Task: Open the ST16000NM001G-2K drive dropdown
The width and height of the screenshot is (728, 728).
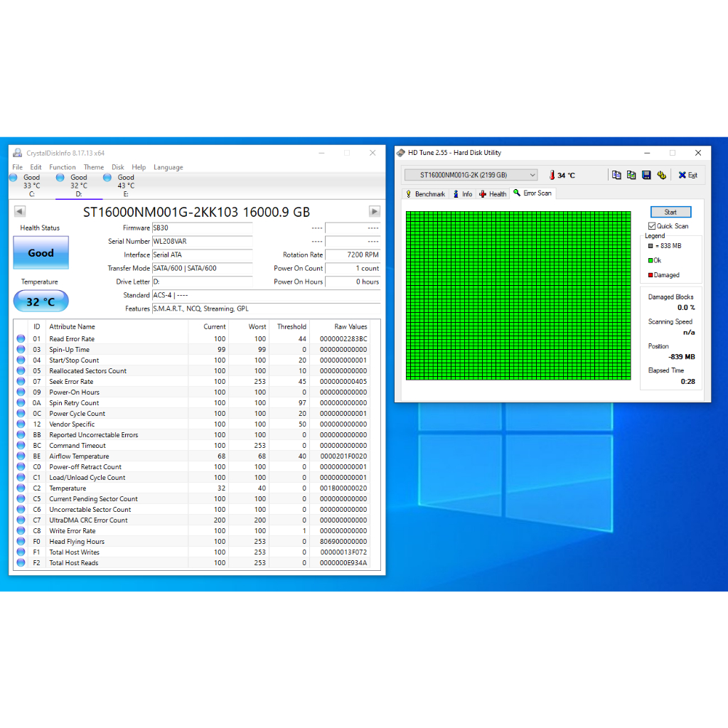Action: (471, 175)
